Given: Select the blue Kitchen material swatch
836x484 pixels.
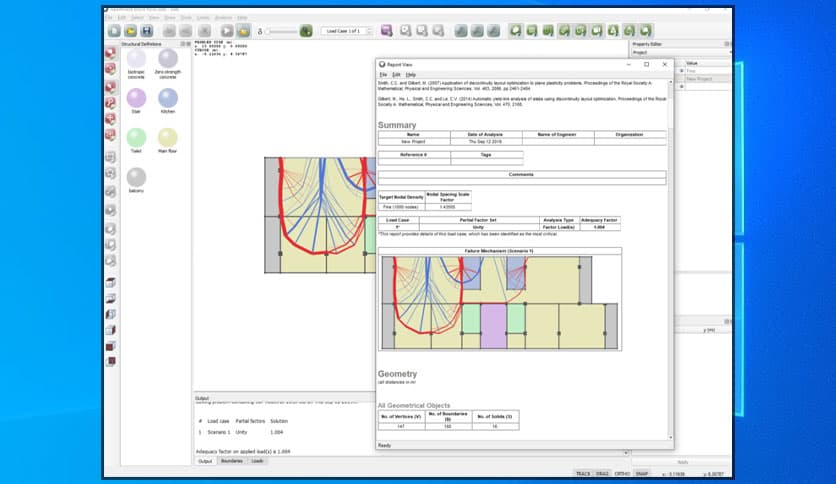Looking at the screenshot, I should click(x=168, y=98).
